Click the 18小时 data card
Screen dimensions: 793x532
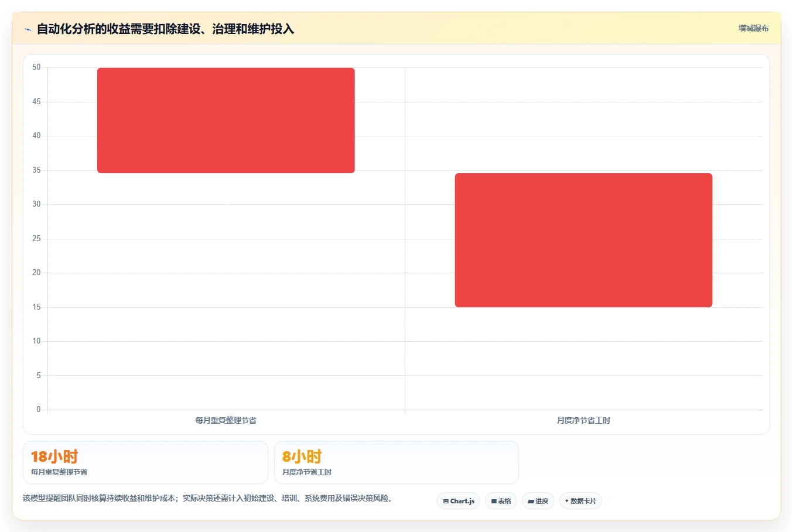tap(145, 462)
